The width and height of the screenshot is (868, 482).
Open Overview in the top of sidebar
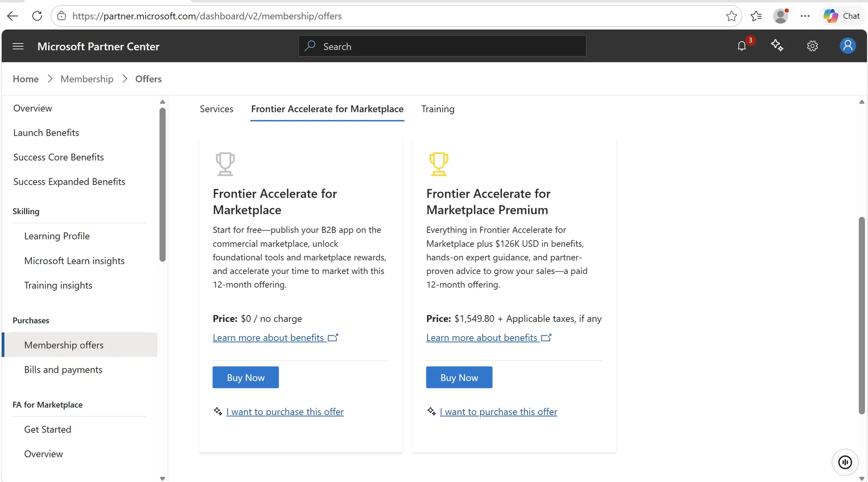33,108
